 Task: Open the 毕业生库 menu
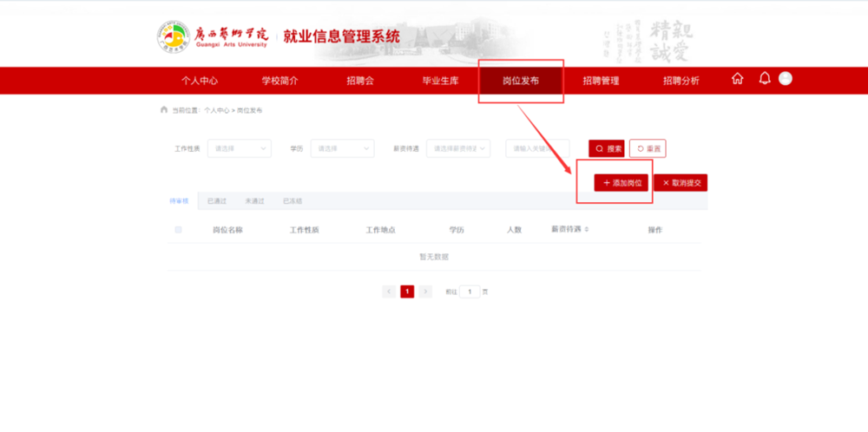[441, 81]
